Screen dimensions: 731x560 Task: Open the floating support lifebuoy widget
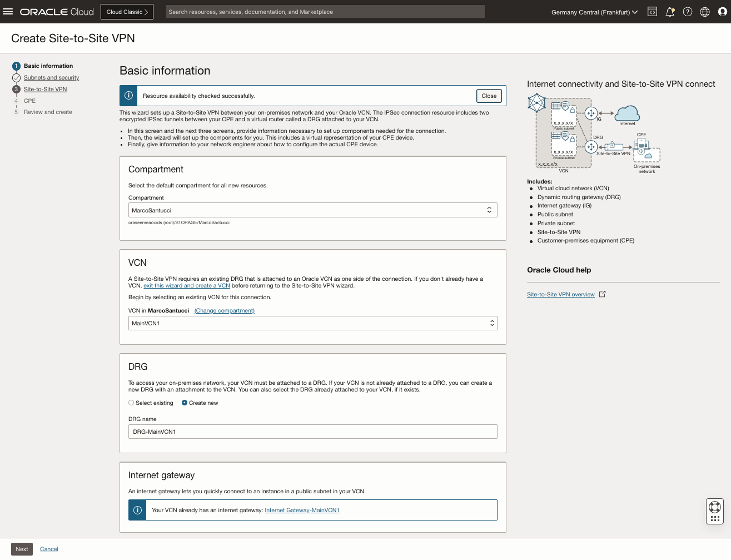point(715,511)
